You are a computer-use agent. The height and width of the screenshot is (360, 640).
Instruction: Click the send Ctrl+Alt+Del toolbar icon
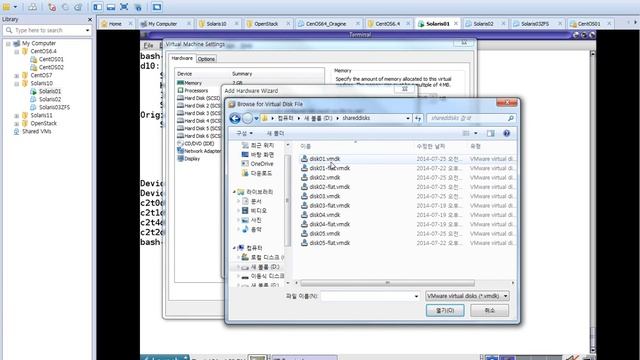[33, 7]
